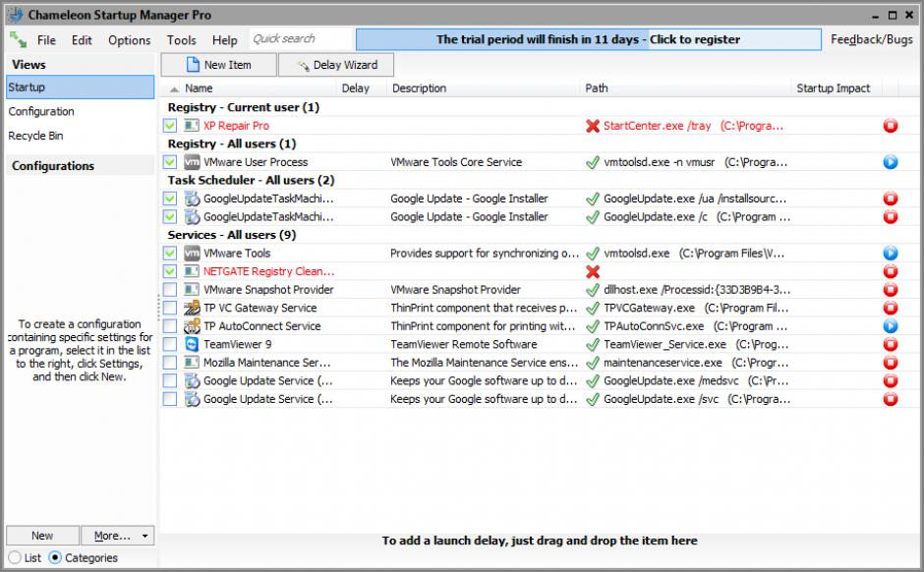Click red stop icon in Mozilla Maintenance Service row
The width and height of the screenshot is (924, 572).
890,363
